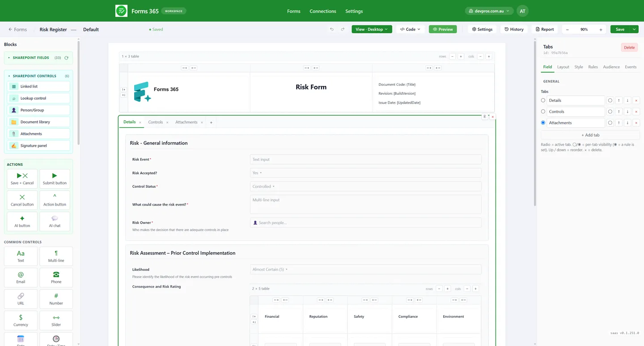Switch to the Rules properties tab

[x=593, y=67]
